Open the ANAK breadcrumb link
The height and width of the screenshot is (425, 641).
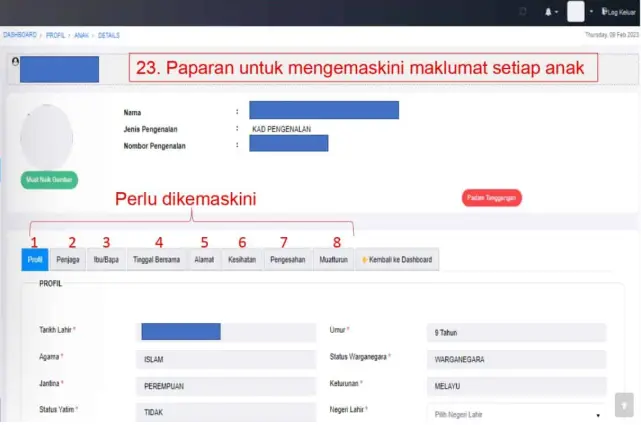tap(81, 35)
